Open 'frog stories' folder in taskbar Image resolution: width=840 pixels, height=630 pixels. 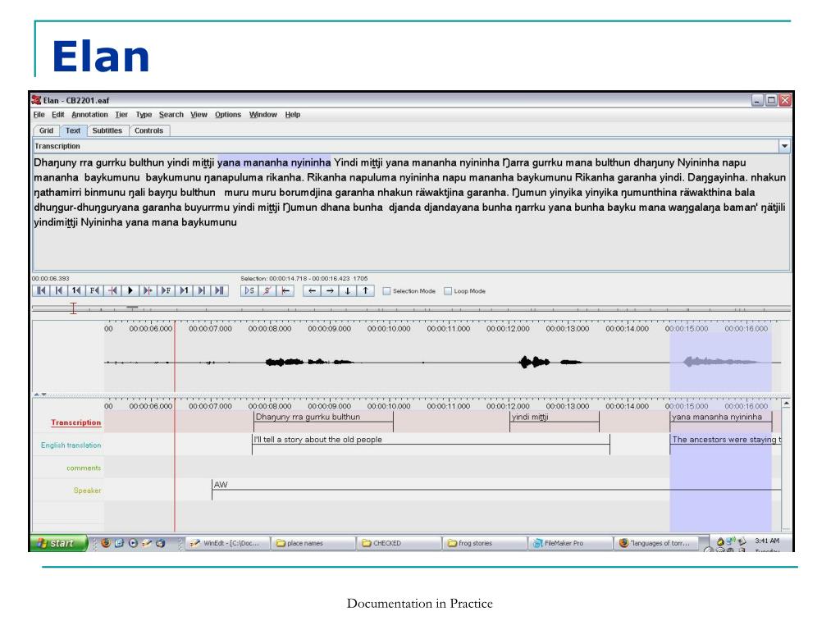pos(484,543)
